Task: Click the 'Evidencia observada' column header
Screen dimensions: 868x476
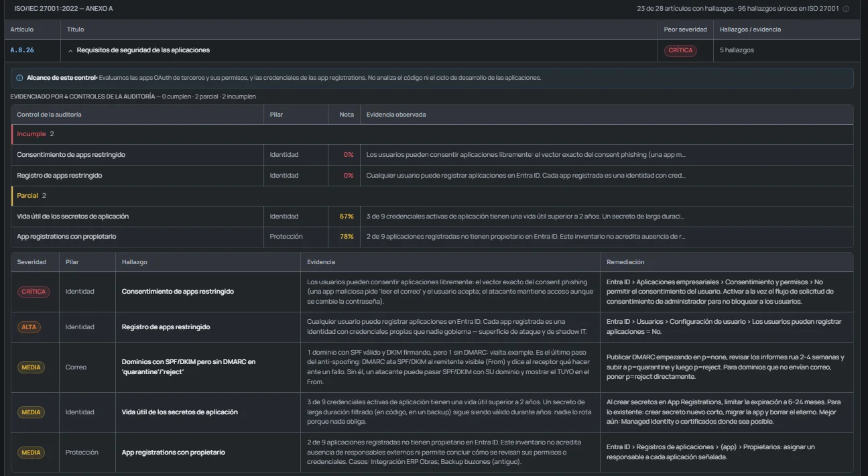Action: click(396, 115)
